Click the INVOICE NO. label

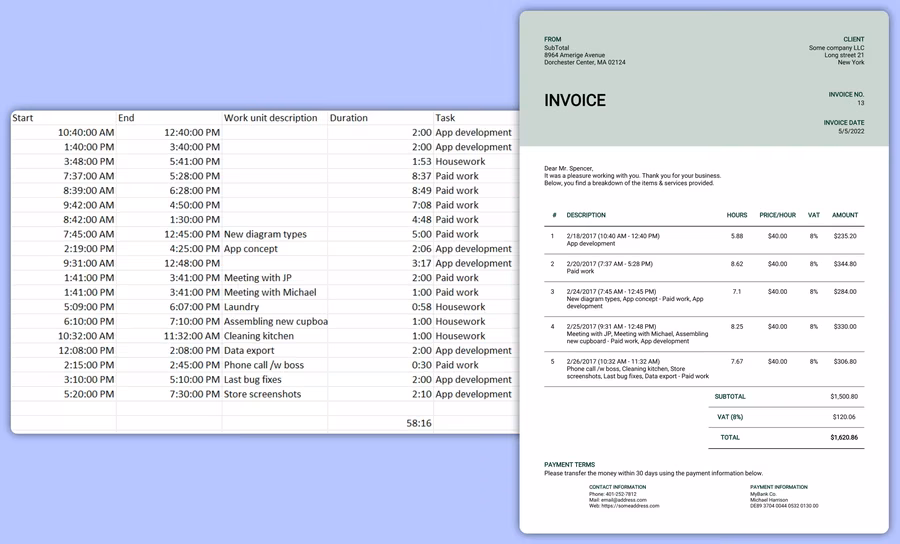pyautogui.click(x=846, y=95)
